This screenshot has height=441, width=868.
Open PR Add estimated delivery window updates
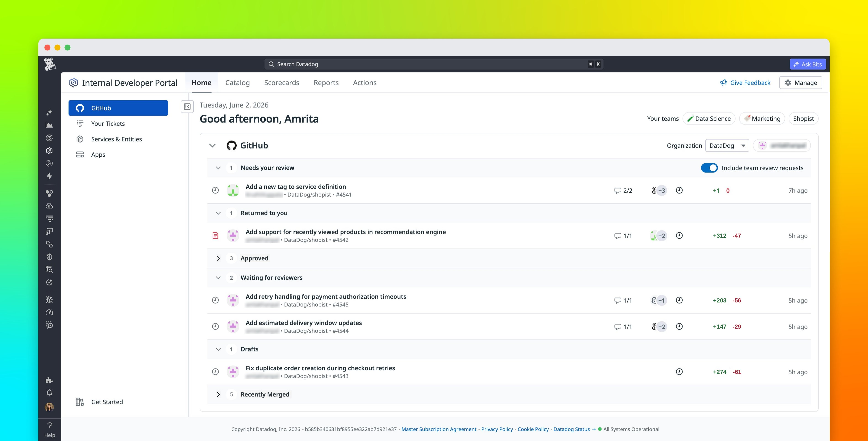304,323
